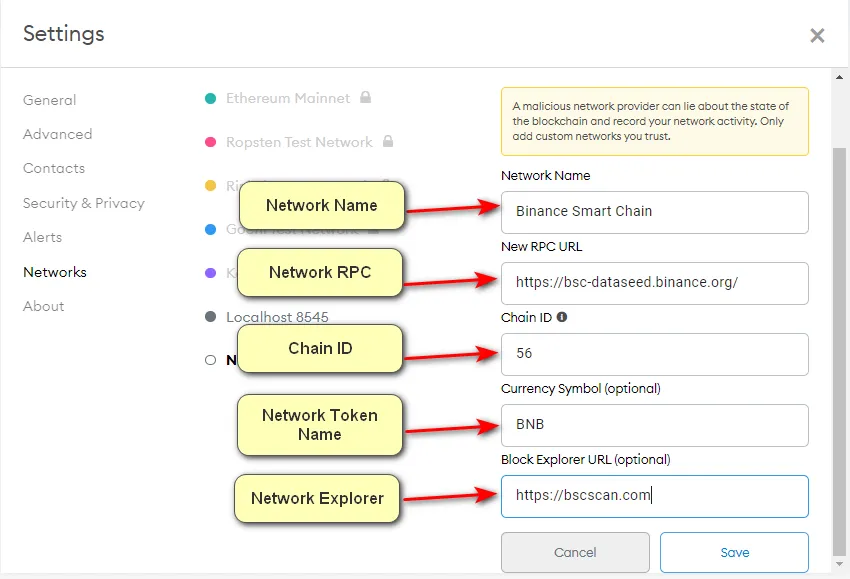Focus the Currency Symbol input field
850x579 pixels.
(x=654, y=425)
